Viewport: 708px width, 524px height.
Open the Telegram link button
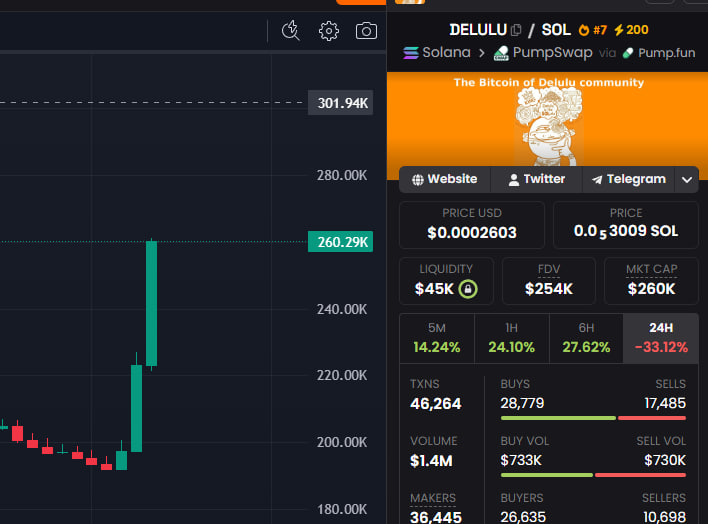pyautogui.click(x=629, y=179)
